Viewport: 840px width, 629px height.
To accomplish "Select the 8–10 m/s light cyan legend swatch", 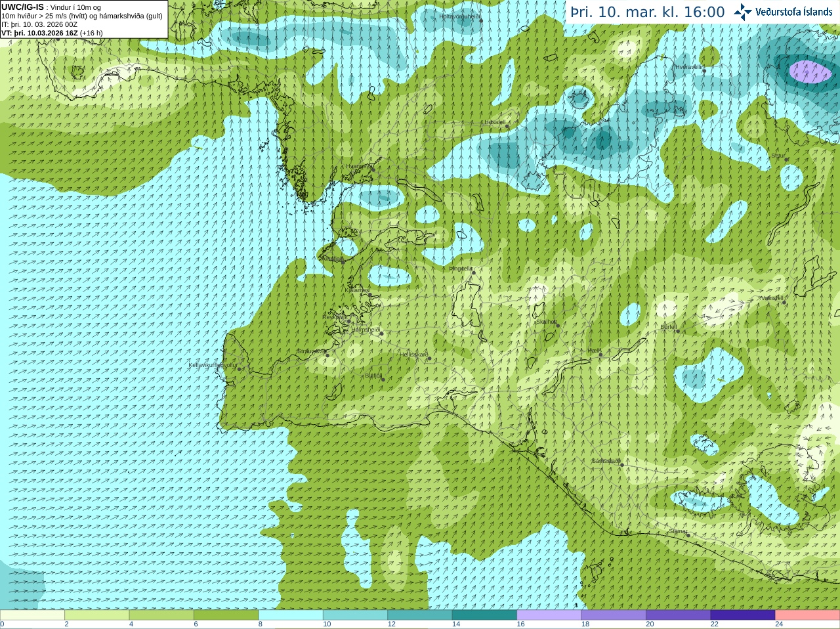I will [x=291, y=615].
